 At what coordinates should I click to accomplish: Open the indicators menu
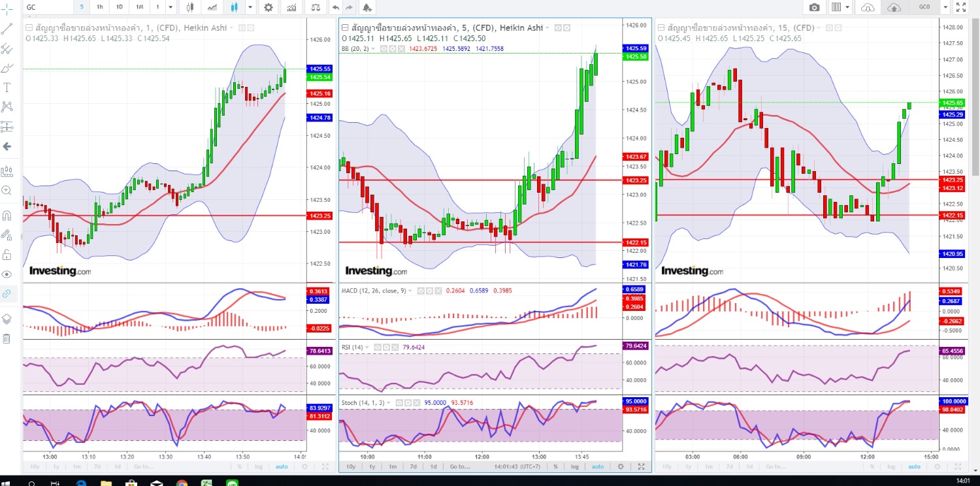(x=291, y=7)
